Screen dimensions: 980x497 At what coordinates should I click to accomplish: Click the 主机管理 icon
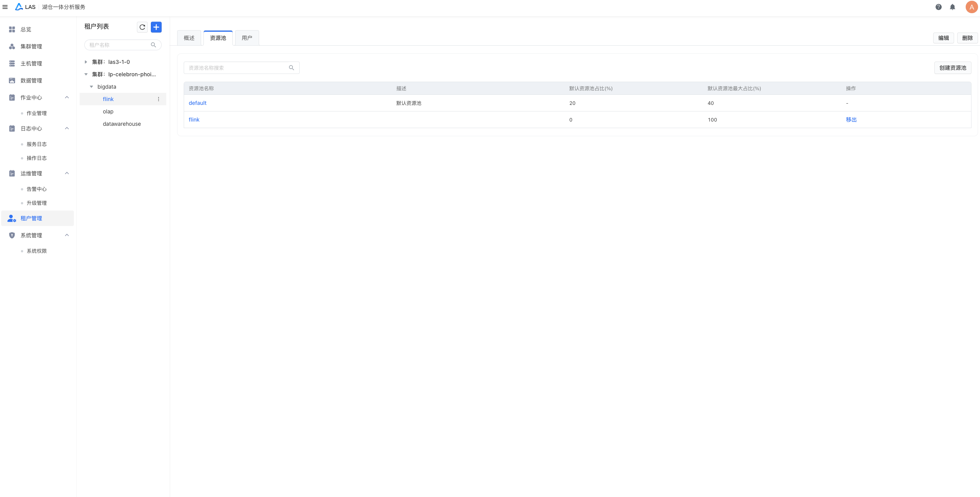click(12, 63)
